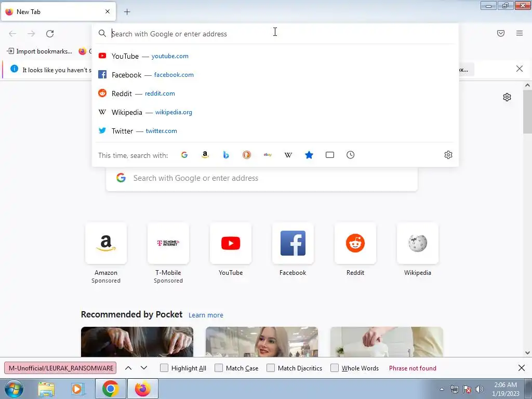The width and height of the screenshot is (532, 399).
Task: Click Learn more about Pocket
Action: coord(206,315)
